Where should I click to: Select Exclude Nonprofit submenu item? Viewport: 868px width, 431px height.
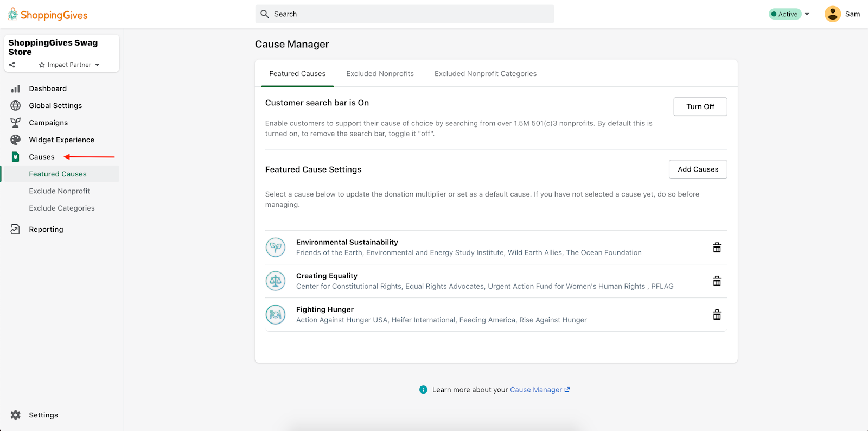61,191
